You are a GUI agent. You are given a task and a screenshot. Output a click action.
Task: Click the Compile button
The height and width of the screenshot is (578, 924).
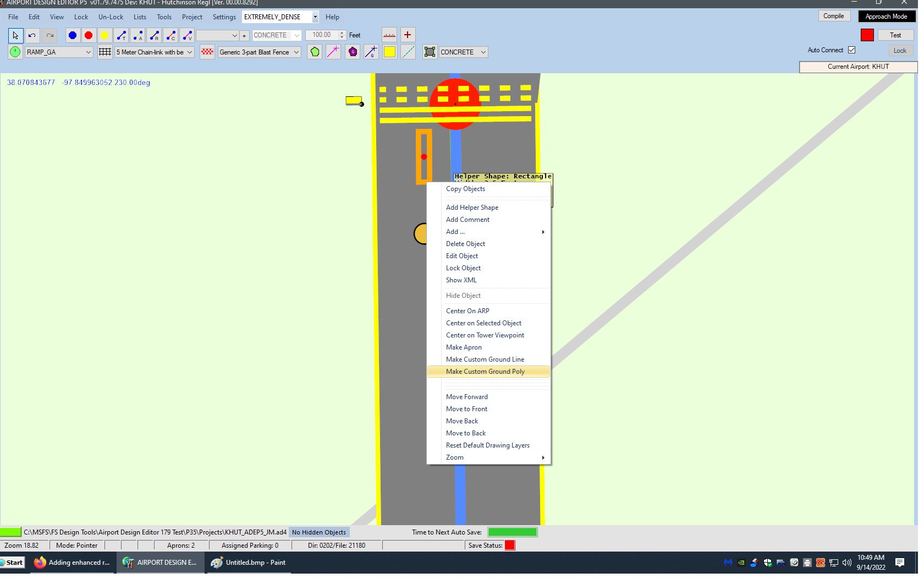tap(834, 16)
